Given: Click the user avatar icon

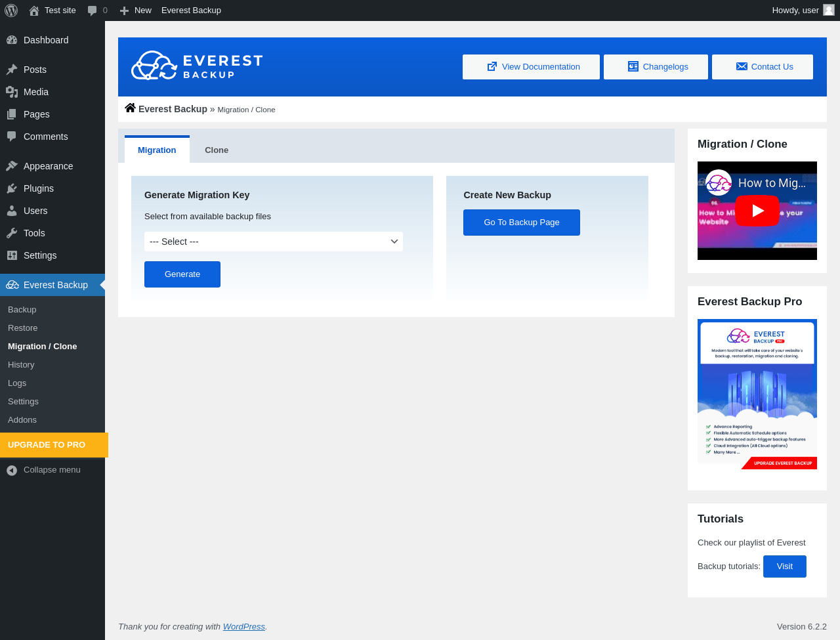Looking at the screenshot, I should tap(829, 10).
